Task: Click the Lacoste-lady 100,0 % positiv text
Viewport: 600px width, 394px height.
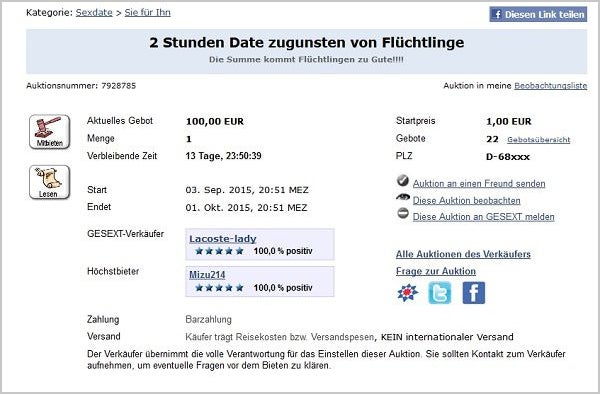Action: 283,251
